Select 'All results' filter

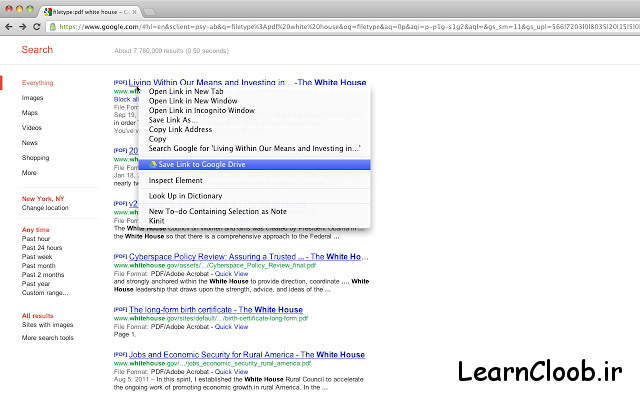pyautogui.click(x=38, y=316)
